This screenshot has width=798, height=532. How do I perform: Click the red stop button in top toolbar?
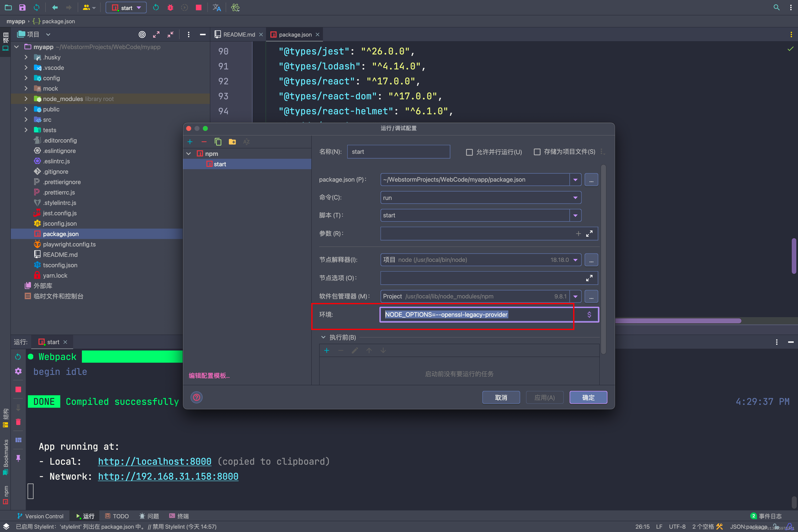click(x=199, y=7)
